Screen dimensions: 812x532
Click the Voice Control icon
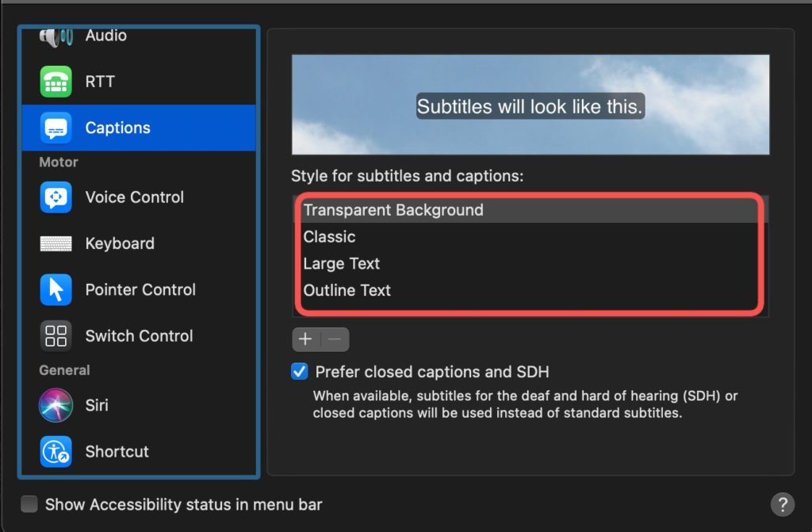(56, 197)
